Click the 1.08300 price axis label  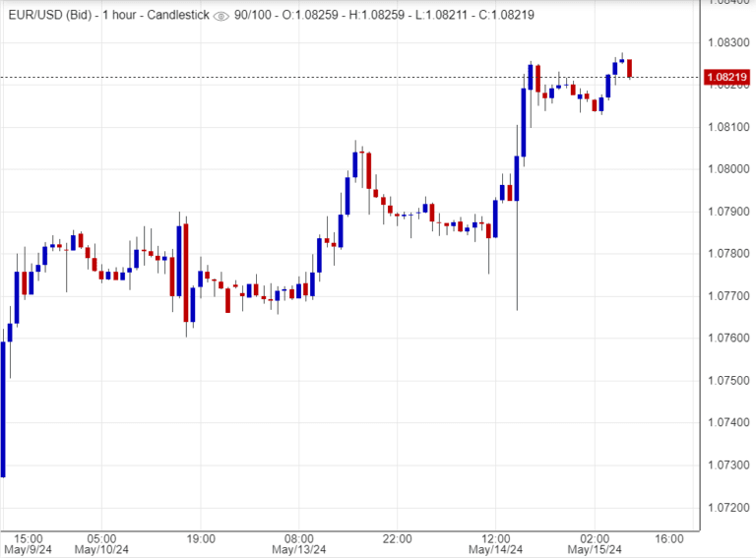click(x=726, y=42)
